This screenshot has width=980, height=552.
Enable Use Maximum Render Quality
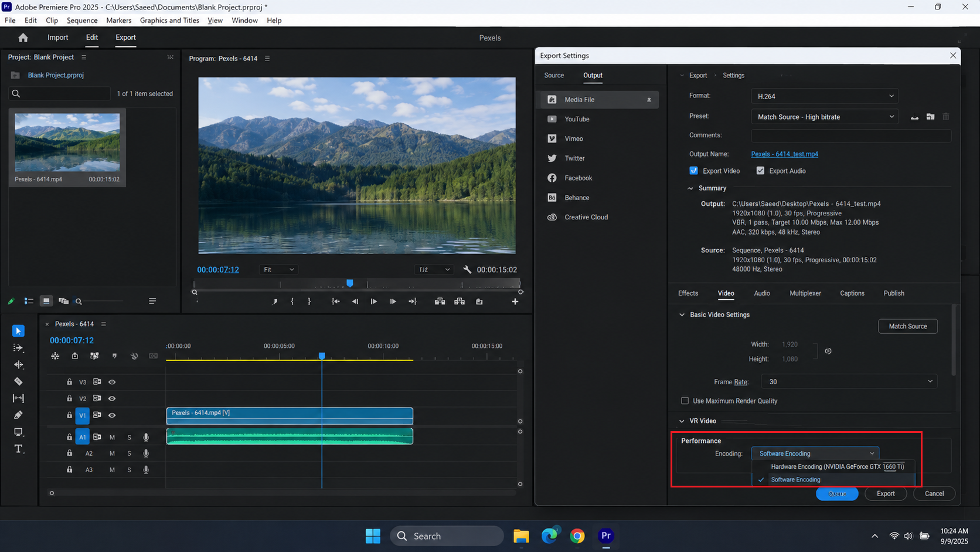pyautogui.click(x=685, y=401)
